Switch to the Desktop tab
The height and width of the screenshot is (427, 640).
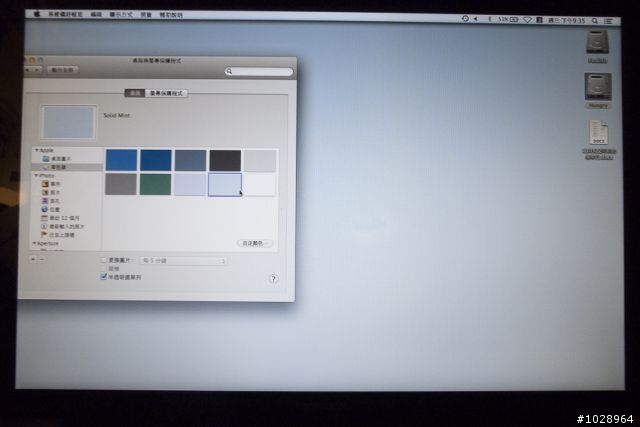(135, 93)
